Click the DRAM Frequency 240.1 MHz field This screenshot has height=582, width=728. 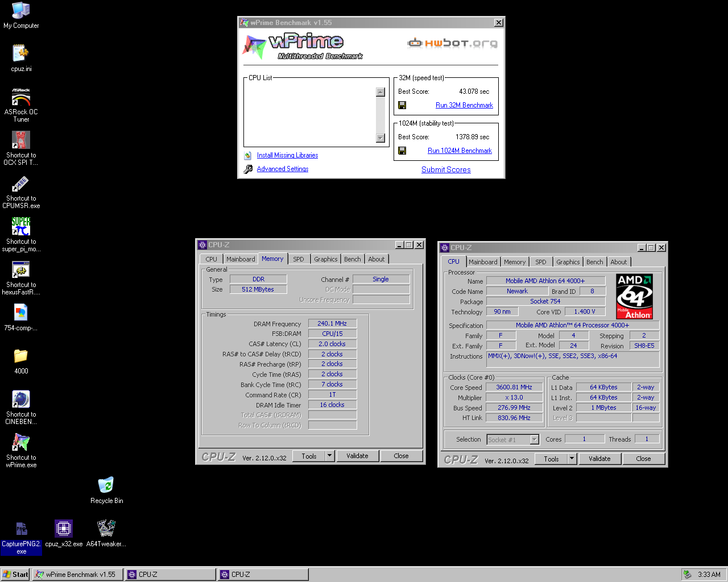tap(332, 323)
